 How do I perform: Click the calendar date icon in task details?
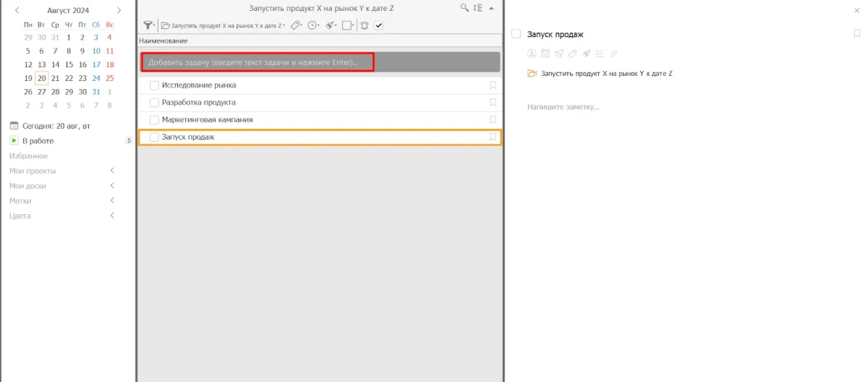pos(545,54)
